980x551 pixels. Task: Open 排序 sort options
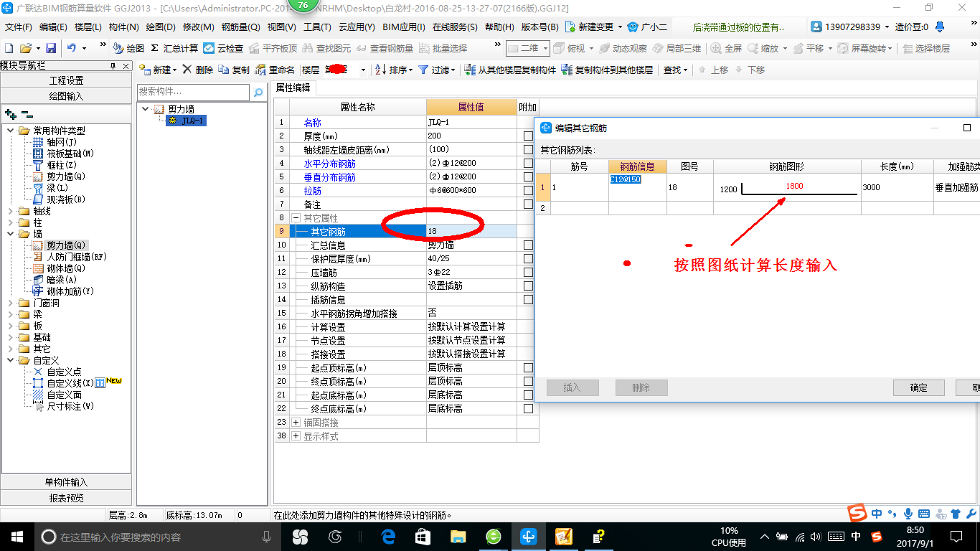[393, 70]
